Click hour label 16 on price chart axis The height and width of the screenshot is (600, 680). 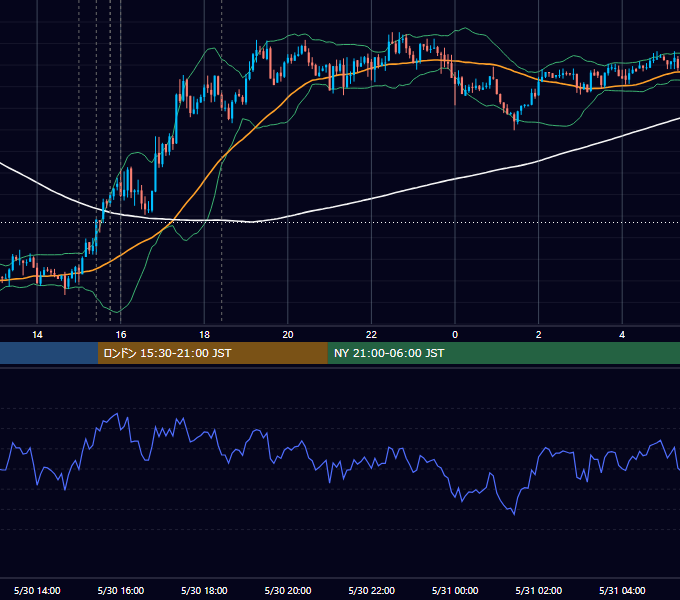[121, 335]
